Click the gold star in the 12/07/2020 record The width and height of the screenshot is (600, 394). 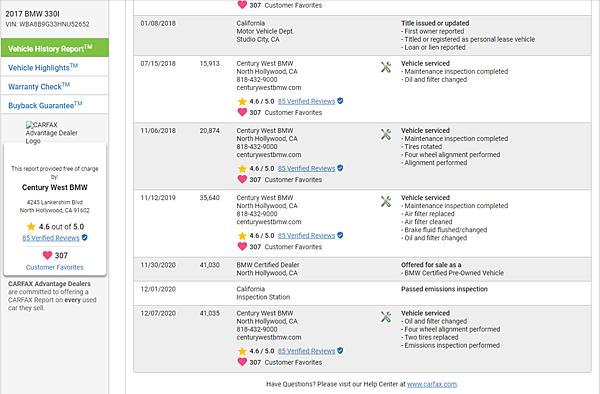tap(242, 351)
